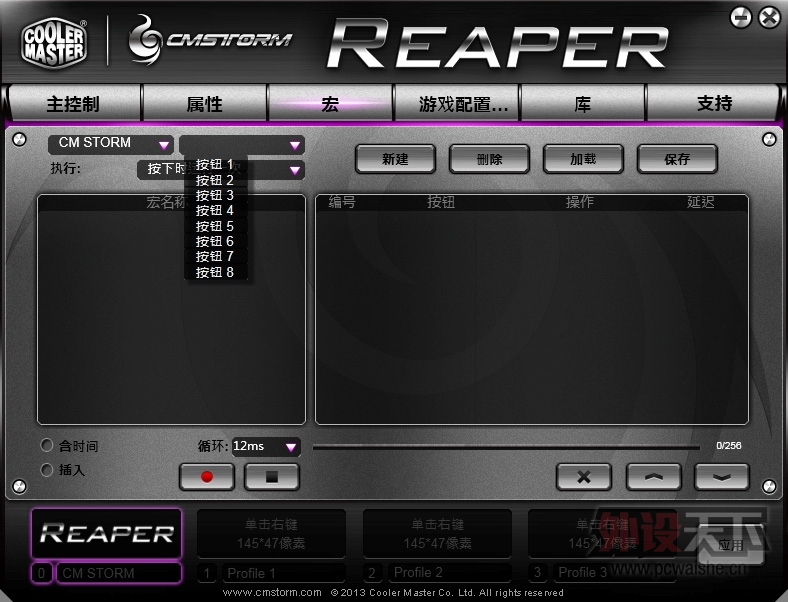Switch to the 属性 tab

[x=205, y=104]
